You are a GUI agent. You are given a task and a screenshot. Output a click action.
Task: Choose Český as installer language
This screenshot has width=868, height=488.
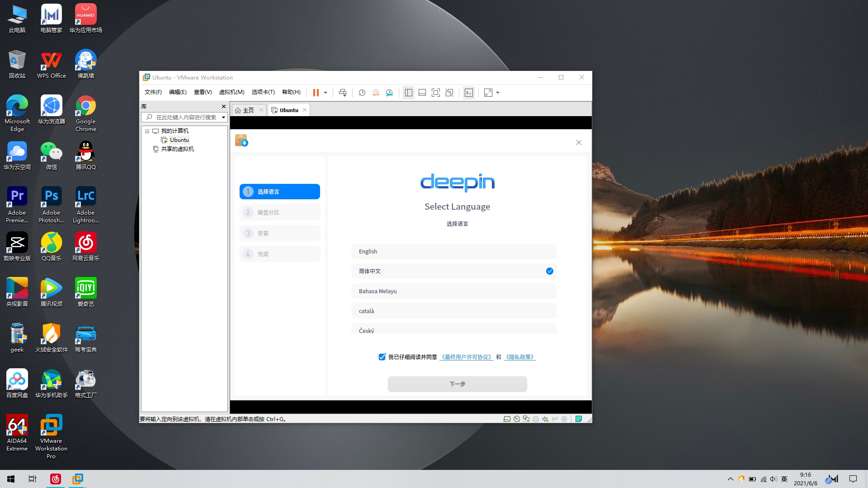[x=454, y=328]
